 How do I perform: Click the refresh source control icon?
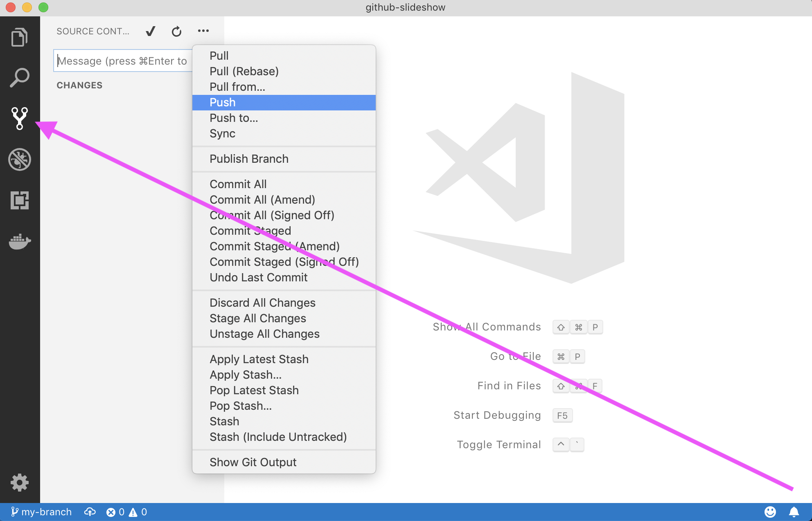click(176, 31)
